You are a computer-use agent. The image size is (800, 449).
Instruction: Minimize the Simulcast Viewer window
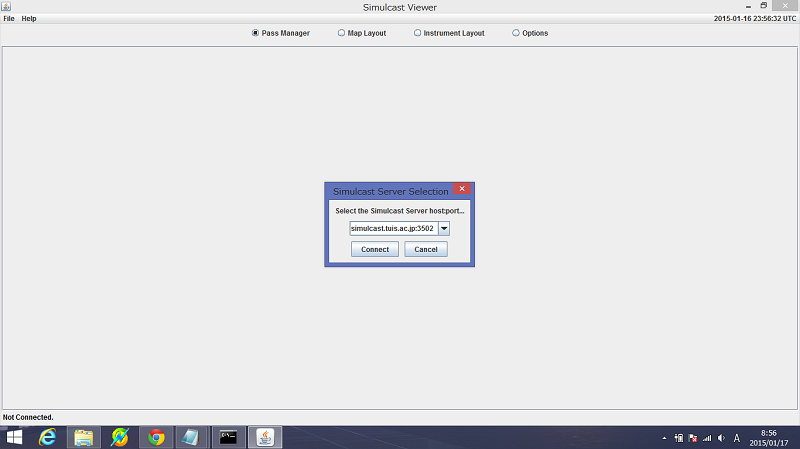point(748,6)
